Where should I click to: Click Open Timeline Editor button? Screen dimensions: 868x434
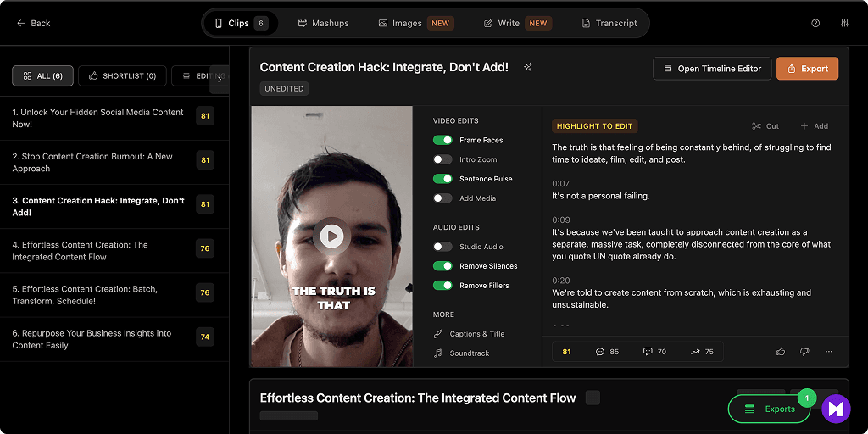tap(711, 69)
